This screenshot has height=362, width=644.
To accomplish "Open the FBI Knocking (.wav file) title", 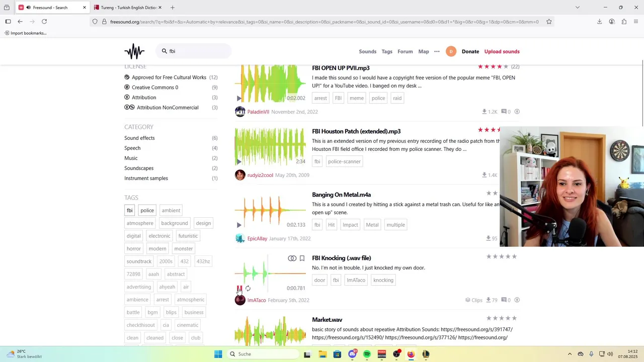I will (x=341, y=258).
